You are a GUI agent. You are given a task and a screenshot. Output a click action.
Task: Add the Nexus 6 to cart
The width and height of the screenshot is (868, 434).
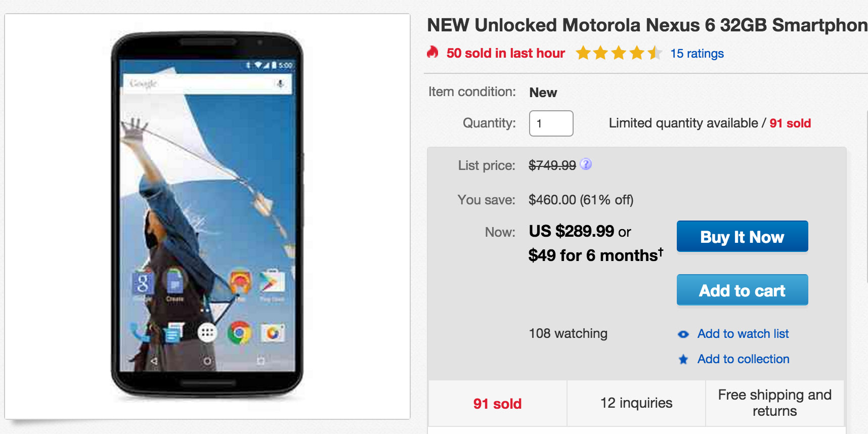coord(742,290)
